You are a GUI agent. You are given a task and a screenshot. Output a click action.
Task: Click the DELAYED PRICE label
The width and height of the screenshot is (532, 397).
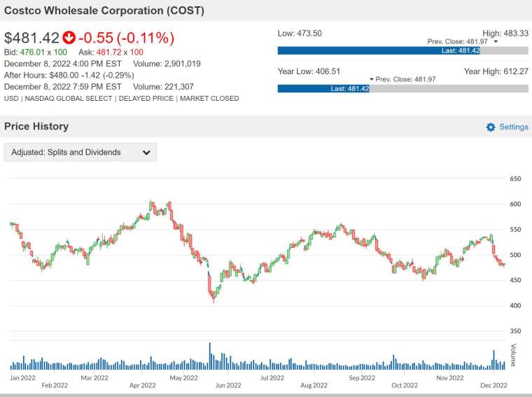point(146,99)
